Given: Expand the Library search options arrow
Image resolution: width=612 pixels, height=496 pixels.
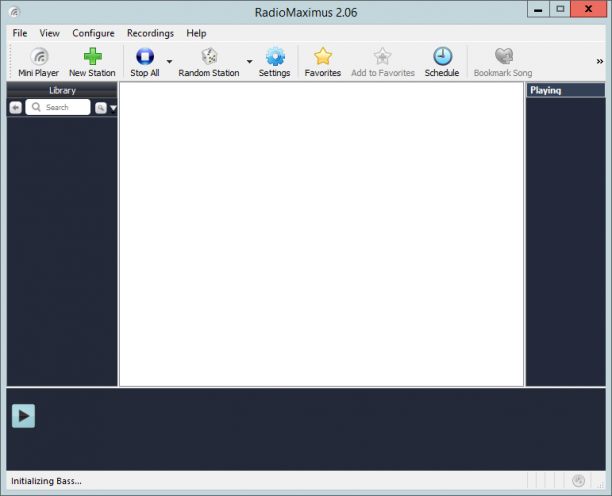Looking at the screenshot, I should 113,108.
